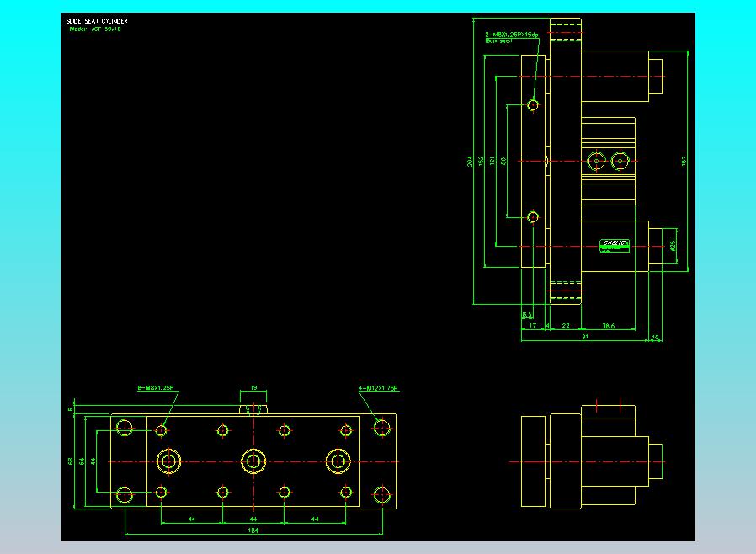Select the green Model text under the title

94,29
